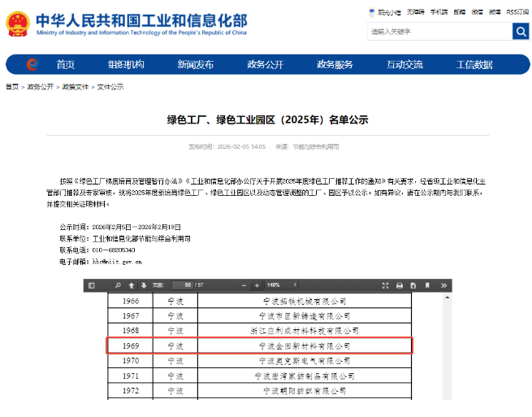Click company 宁波市巨新铸造有限公司
The height and width of the screenshot is (417, 532).
pos(305,316)
